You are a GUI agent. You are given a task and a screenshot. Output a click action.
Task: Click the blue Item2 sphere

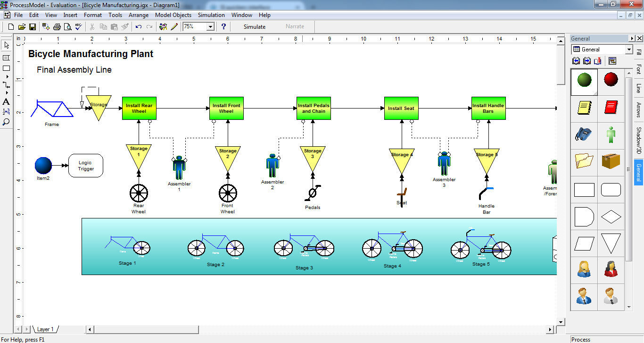coord(43,166)
